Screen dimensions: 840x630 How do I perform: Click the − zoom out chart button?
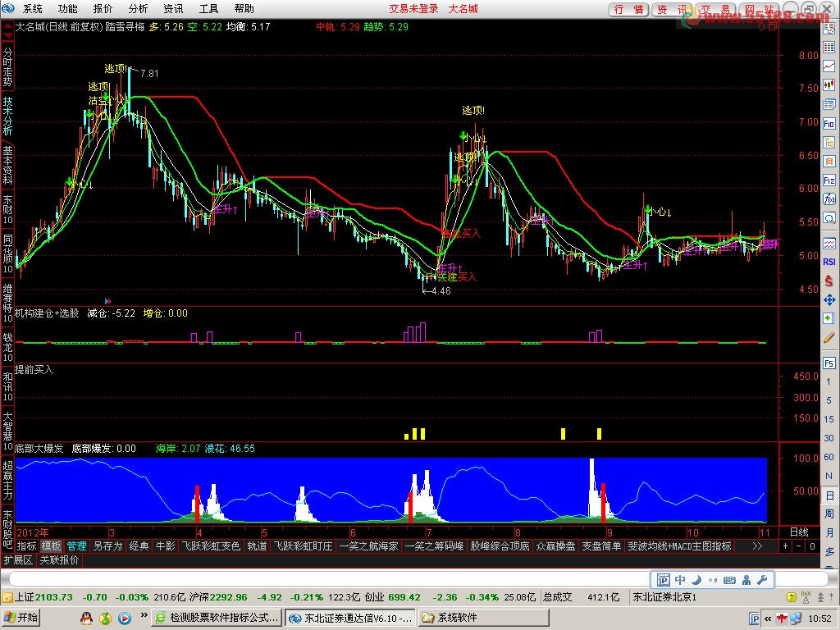[799, 546]
